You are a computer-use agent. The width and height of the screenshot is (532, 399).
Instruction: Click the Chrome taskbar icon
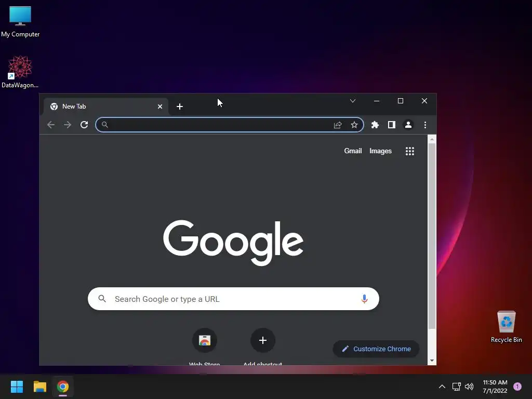pos(63,387)
